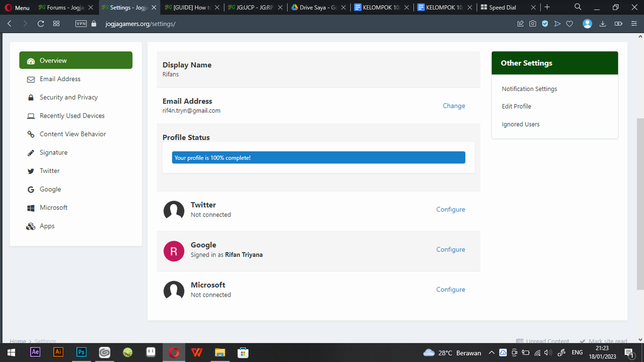Reload the current page

coord(41,24)
